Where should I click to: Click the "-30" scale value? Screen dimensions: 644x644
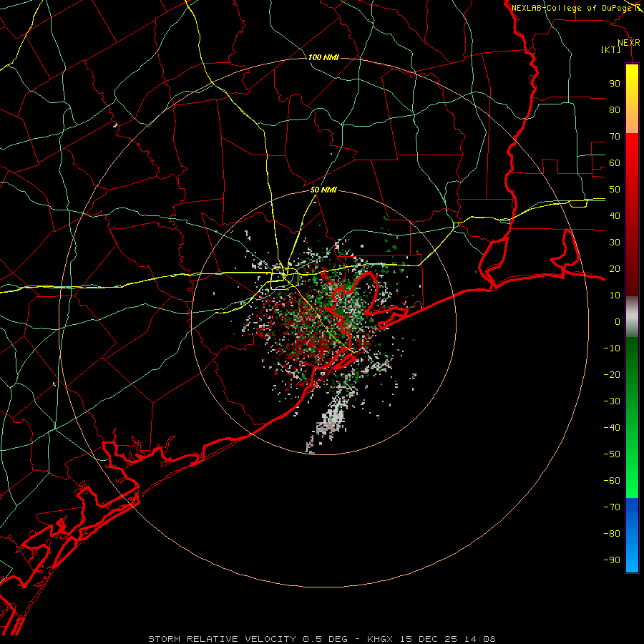pos(612,401)
